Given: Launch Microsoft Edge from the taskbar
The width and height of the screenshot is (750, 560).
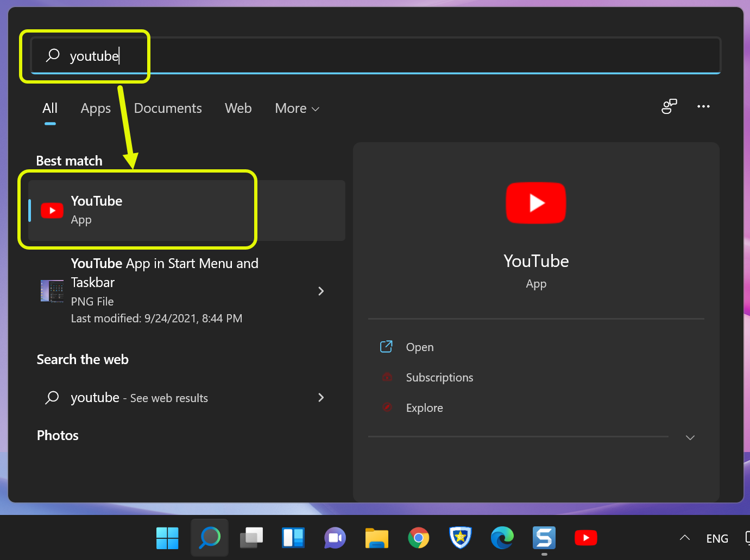Looking at the screenshot, I should click(502, 538).
